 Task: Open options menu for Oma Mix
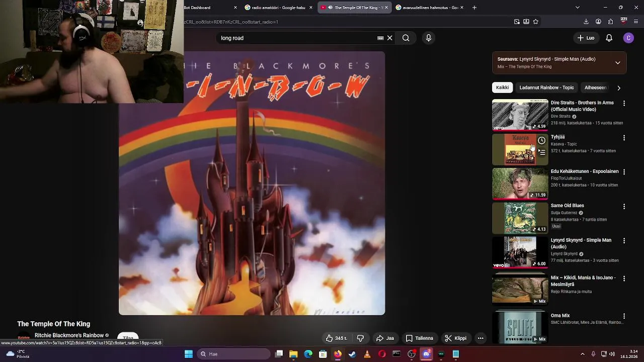(624, 316)
